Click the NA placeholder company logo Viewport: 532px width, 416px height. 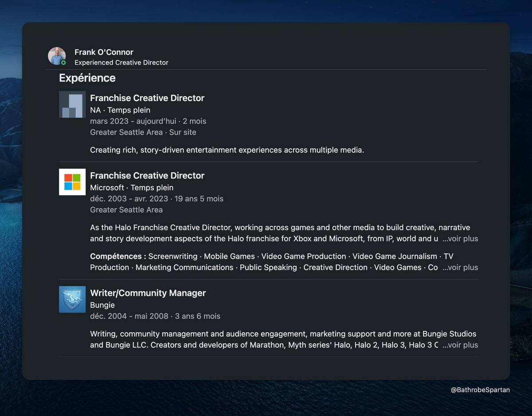click(72, 104)
